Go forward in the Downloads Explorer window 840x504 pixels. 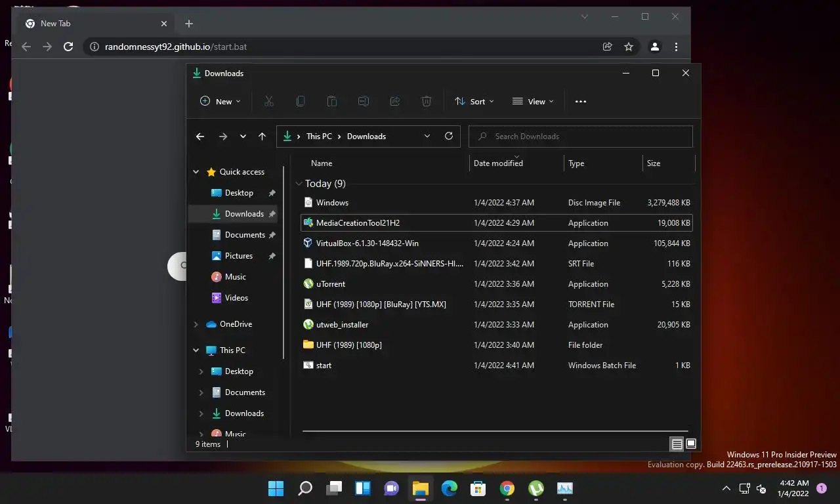[223, 136]
